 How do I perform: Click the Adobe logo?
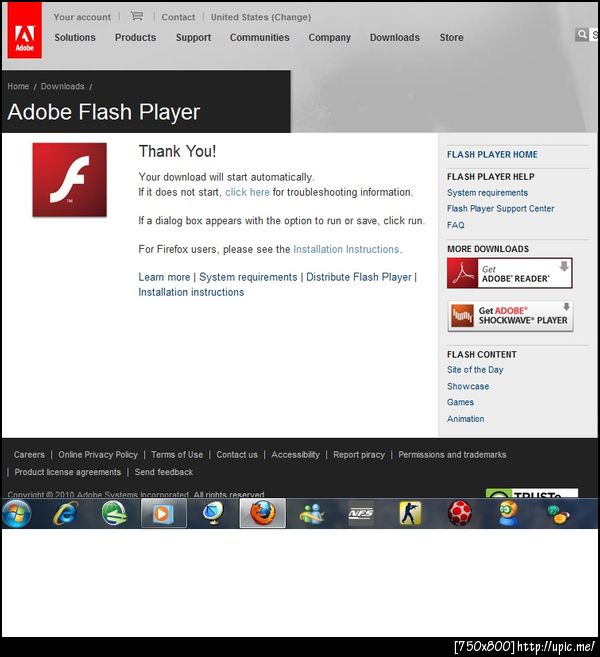(25, 30)
